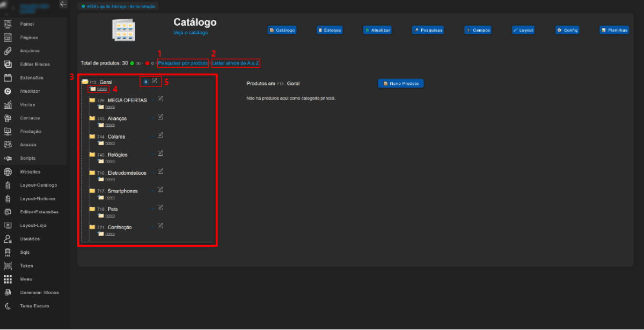Click the Pesquisar por produto link
Image resolution: width=644 pixels, height=330 pixels.
tap(182, 63)
